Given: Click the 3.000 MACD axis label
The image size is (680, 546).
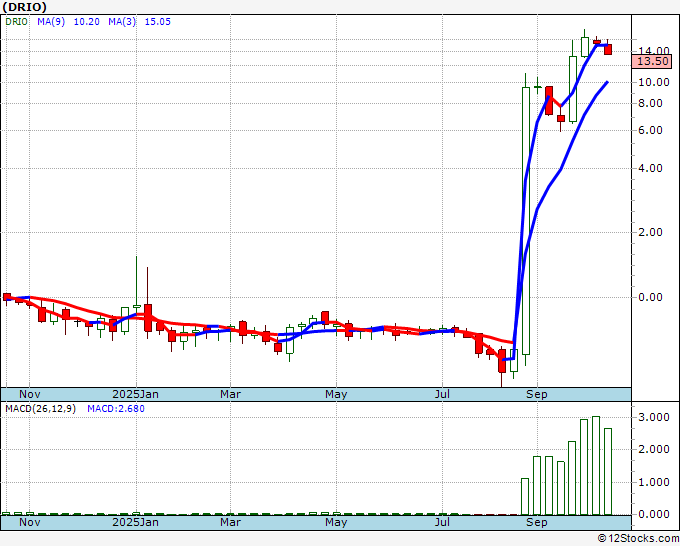Looking at the screenshot, I should click(654, 417).
